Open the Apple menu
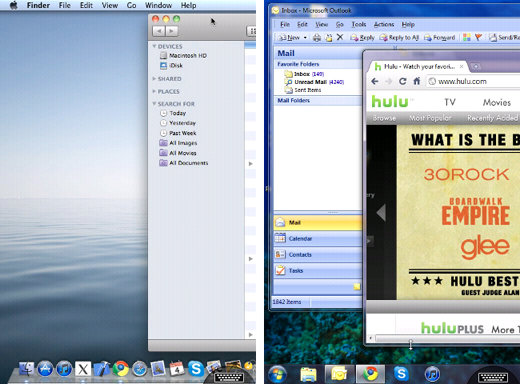The height and width of the screenshot is (384, 520). [14, 5]
